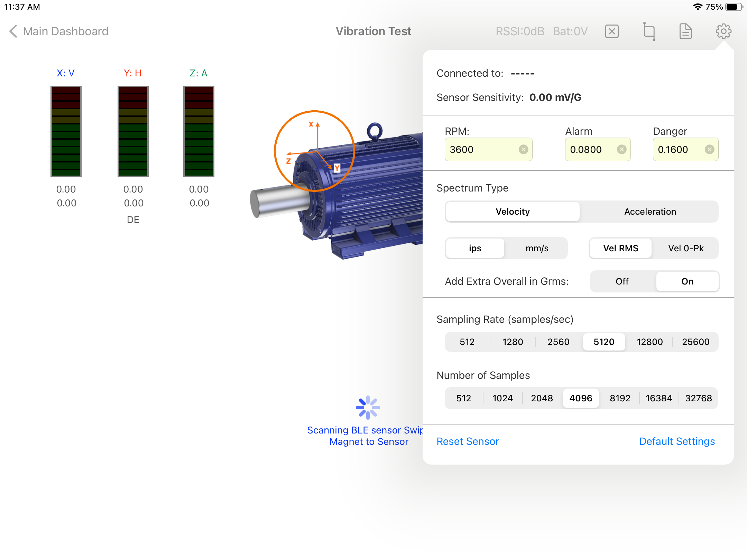The image size is (747, 560).
Task: Open the document report icon
Action: (685, 31)
